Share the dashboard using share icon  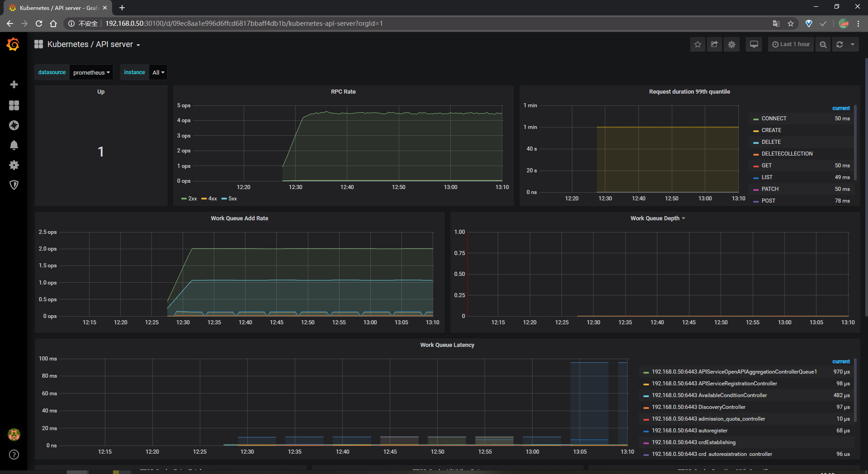coord(714,44)
